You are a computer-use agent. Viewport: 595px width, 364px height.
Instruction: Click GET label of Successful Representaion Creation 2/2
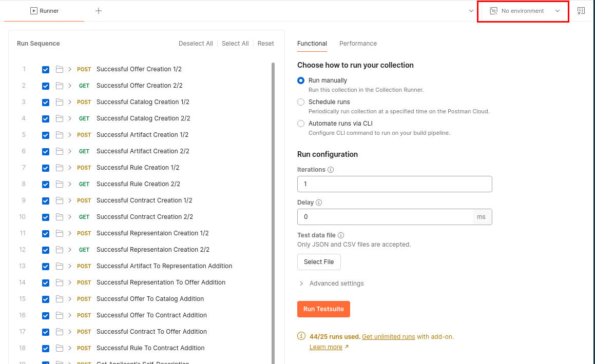(x=84, y=250)
